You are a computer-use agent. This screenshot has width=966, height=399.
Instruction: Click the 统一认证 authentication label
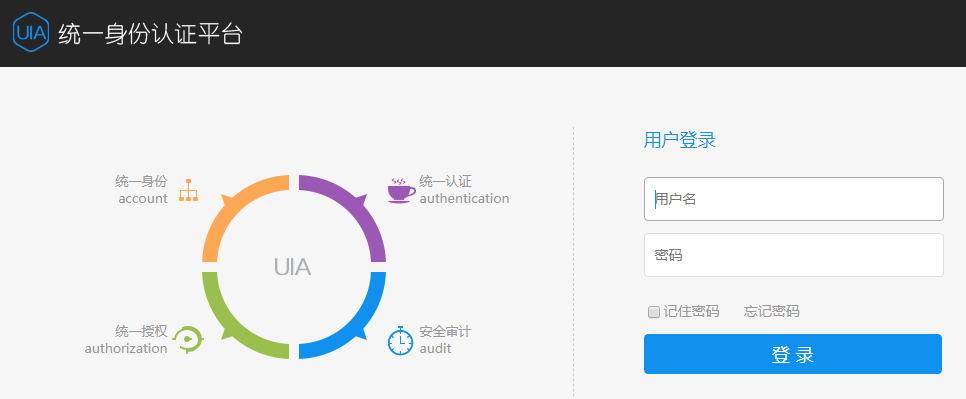465,190
